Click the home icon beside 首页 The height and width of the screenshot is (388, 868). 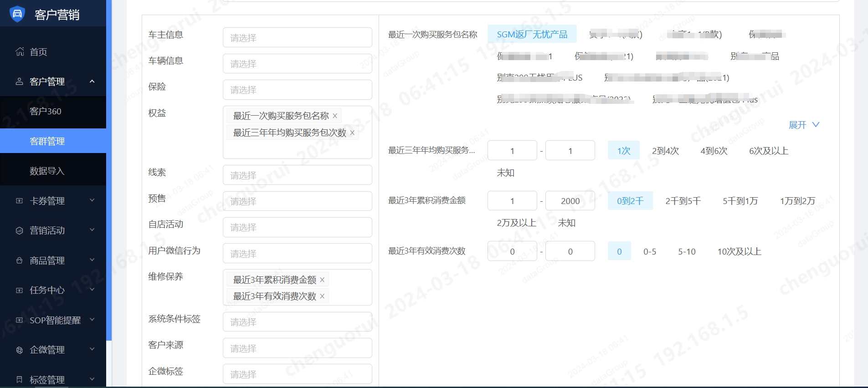(x=20, y=51)
